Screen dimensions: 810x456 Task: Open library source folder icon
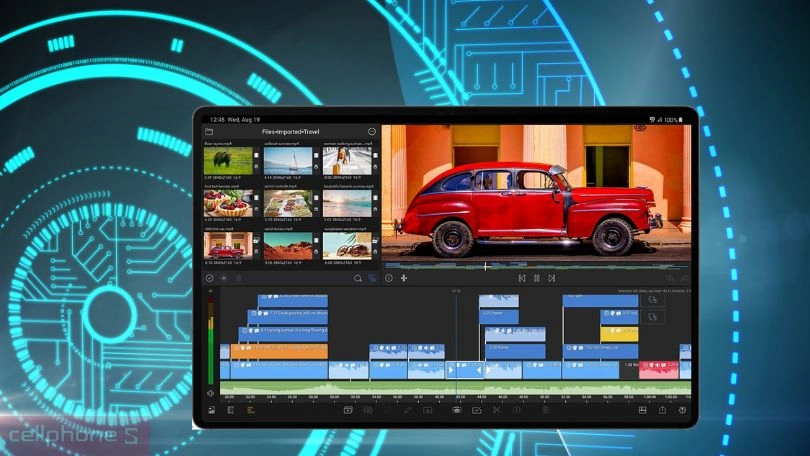[209, 132]
